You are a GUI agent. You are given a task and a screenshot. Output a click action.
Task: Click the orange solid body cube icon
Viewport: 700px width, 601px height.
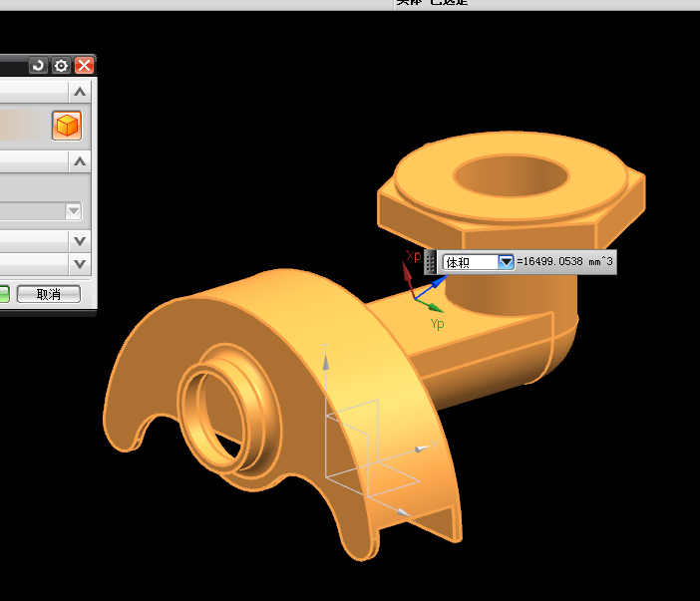point(67,126)
